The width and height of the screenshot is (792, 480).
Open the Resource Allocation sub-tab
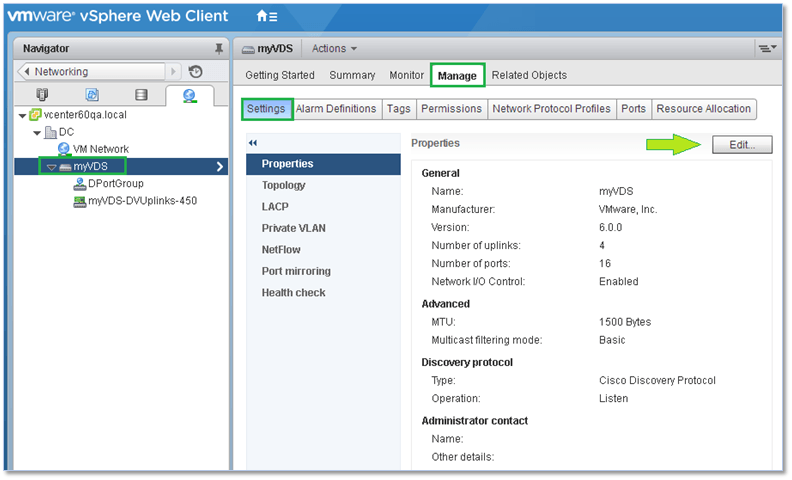(704, 109)
